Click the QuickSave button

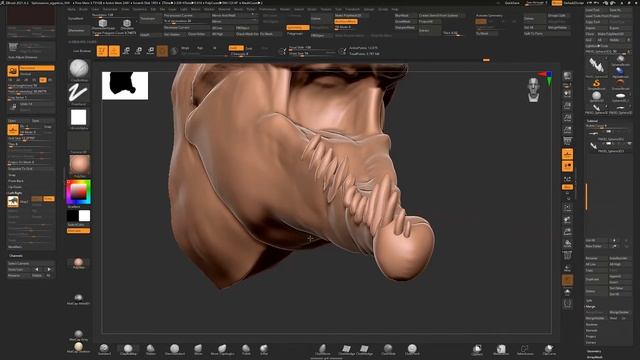point(513,3)
